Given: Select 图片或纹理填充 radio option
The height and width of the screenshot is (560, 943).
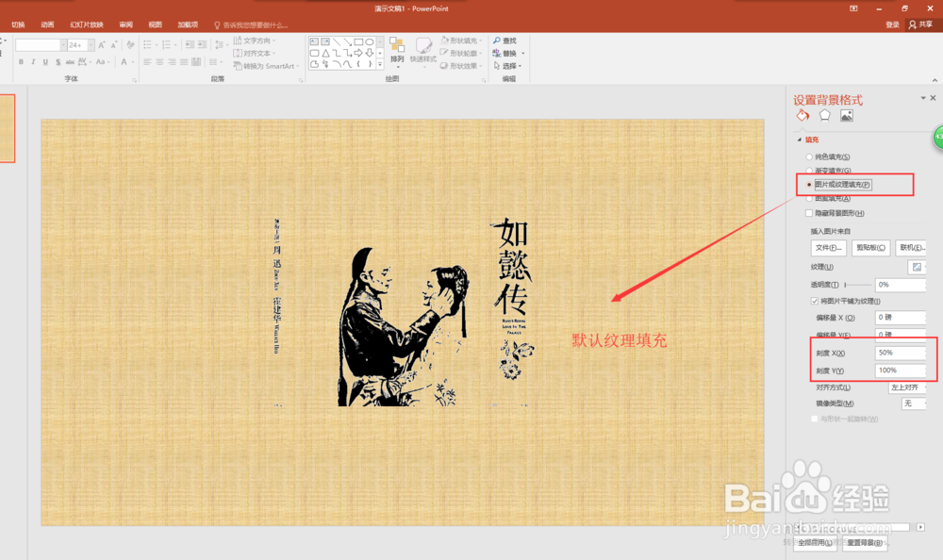Looking at the screenshot, I should click(x=809, y=185).
